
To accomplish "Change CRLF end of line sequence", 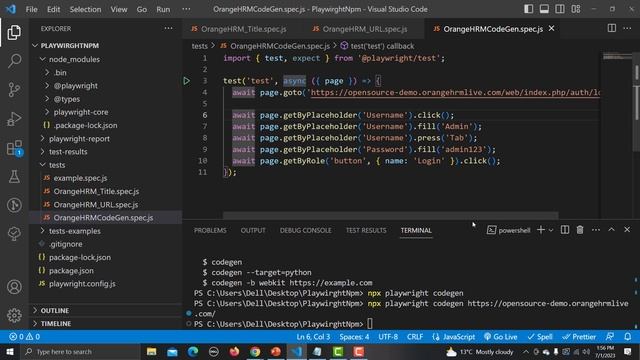I will 415,337.
